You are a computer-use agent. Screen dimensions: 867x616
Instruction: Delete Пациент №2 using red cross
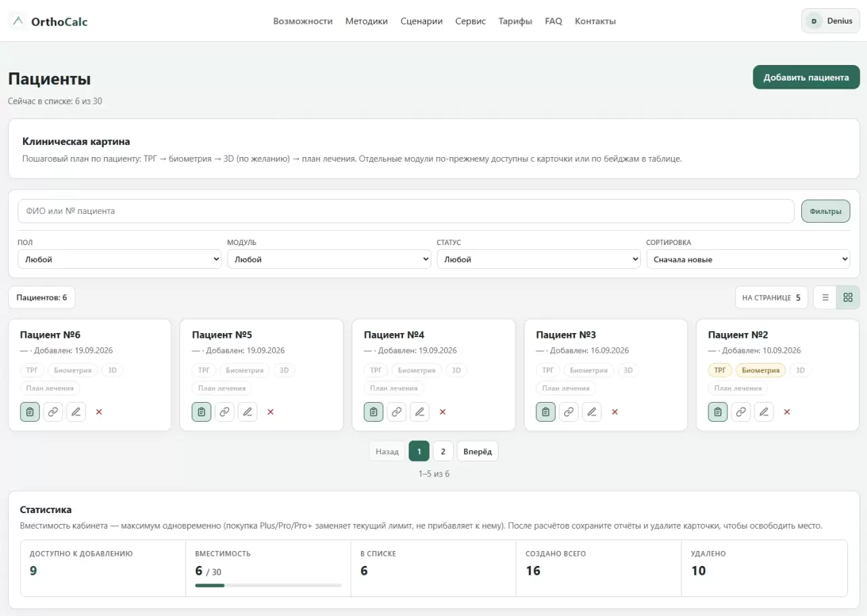pos(787,412)
